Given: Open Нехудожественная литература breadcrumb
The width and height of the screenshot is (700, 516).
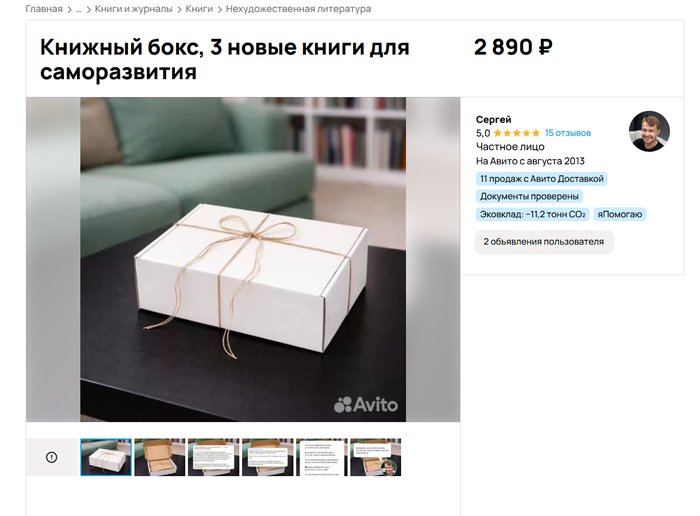Looking at the screenshot, I should [x=298, y=9].
